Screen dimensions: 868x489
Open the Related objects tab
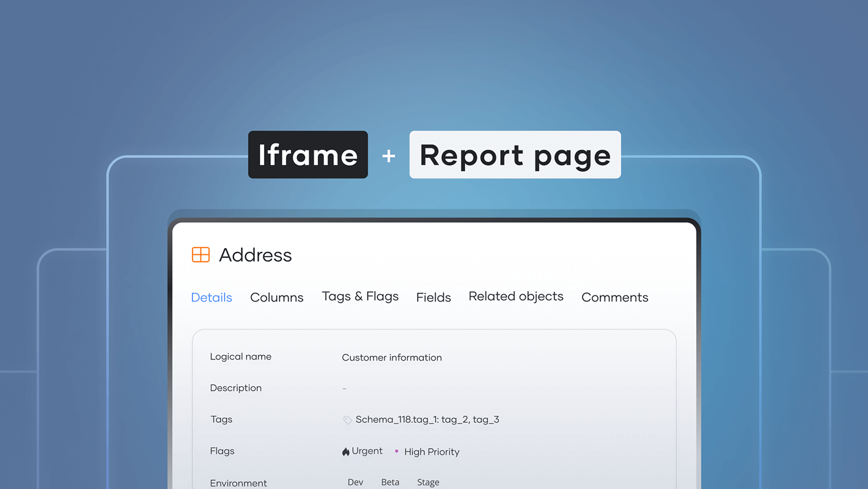click(516, 297)
